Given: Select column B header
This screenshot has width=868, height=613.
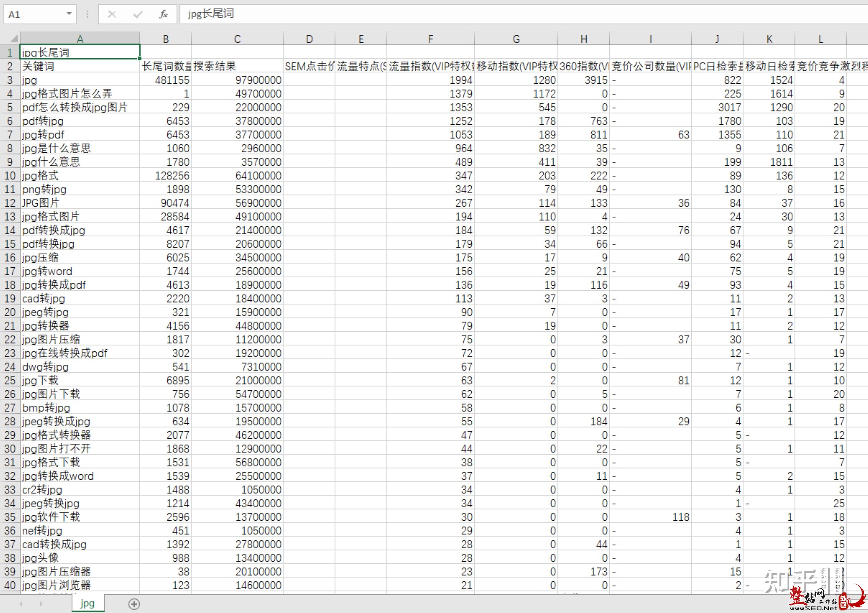Looking at the screenshot, I should coord(166,38).
